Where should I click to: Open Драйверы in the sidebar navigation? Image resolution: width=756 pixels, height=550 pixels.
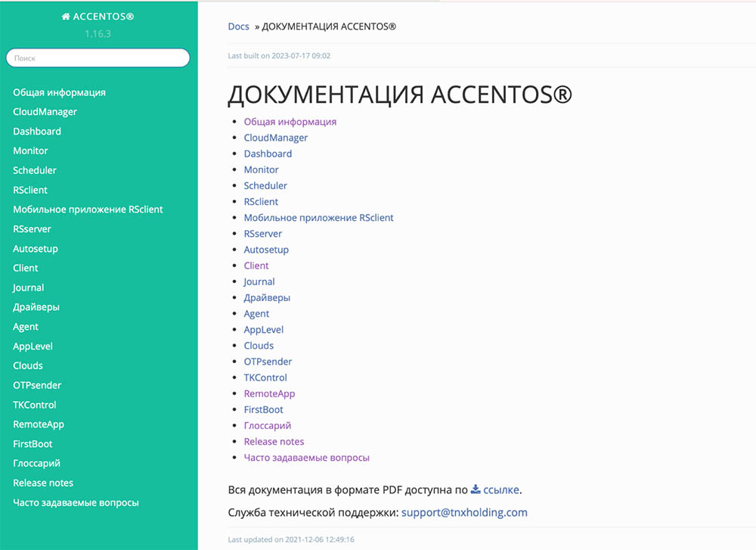(x=36, y=307)
